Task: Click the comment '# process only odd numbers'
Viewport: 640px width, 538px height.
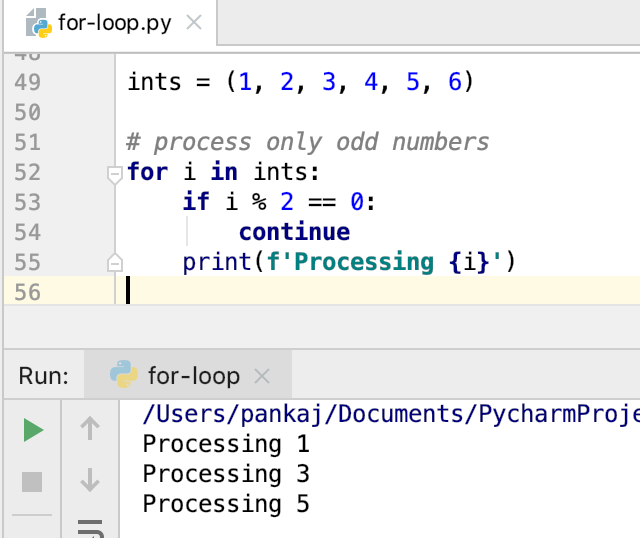Action: [x=308, y=142]
